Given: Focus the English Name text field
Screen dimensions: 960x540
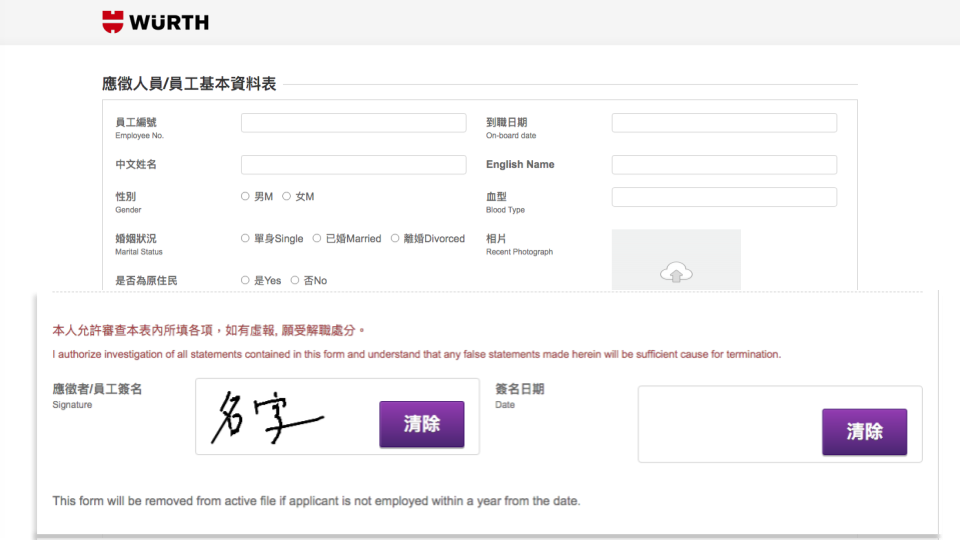Looking at the screenshot, I should coord(724,165).
